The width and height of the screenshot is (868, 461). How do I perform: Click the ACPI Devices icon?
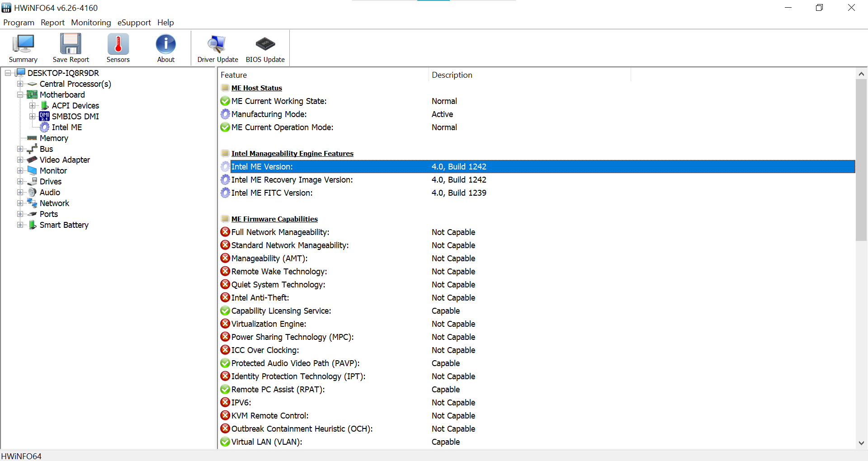(x=44, y=105)
